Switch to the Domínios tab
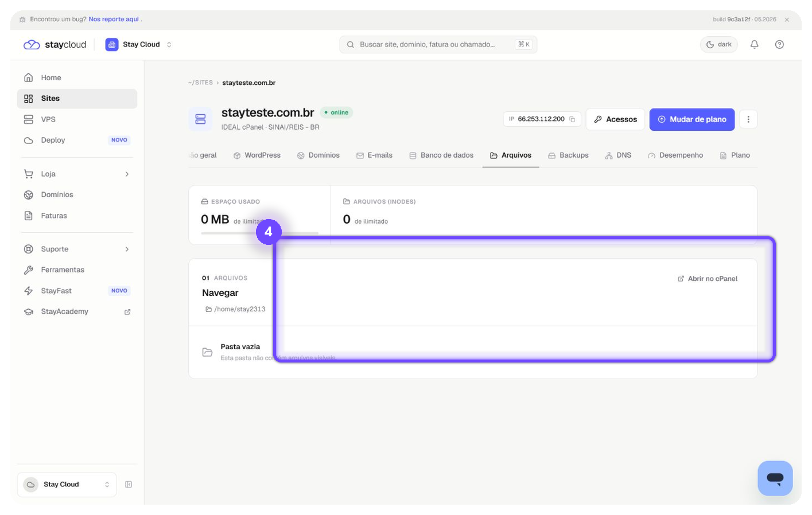This screenshot has height=515, width=812. tap(318, 155)
